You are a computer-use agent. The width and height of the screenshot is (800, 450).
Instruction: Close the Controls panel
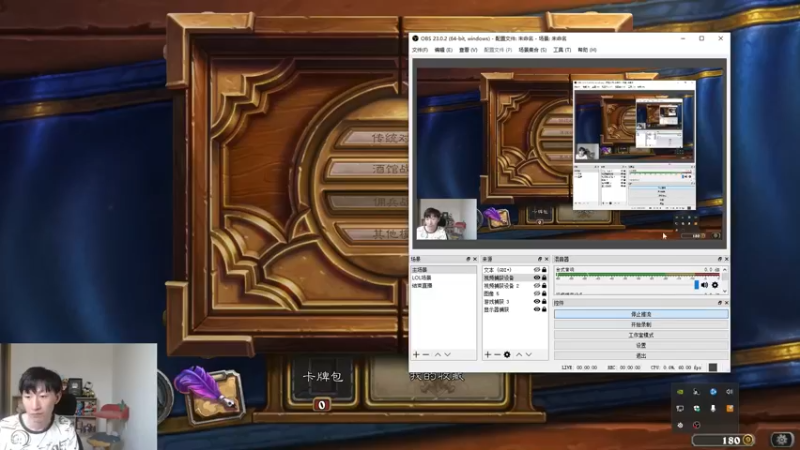(727, 303)
